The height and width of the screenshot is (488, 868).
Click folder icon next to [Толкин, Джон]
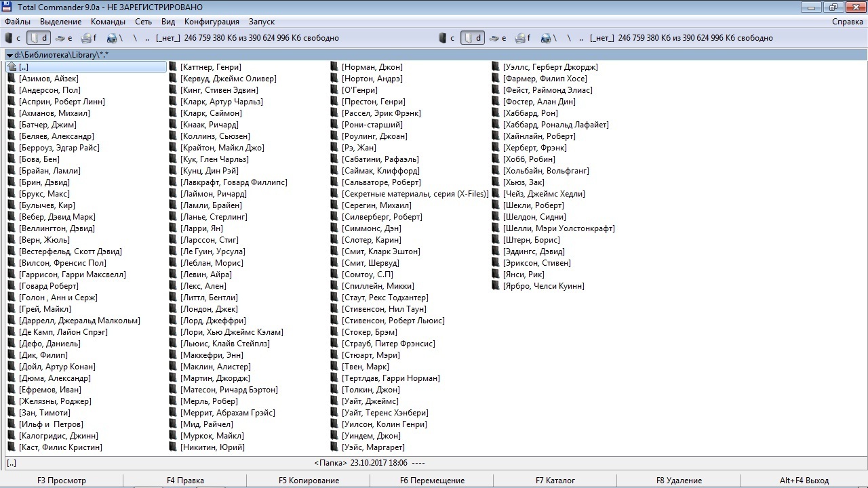(334, 390)
